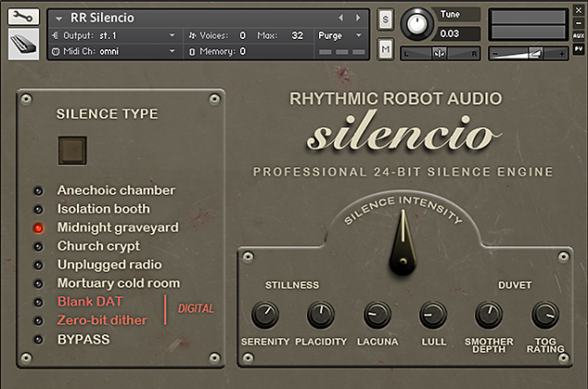Open the wrench instrument edit mode
Screen dimensions: 588x389
(23, 17)
